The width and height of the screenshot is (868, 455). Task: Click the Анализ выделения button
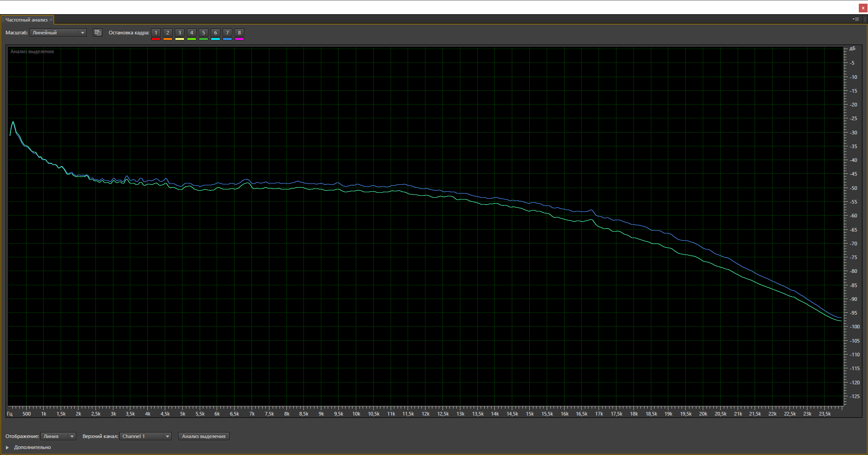203,436
